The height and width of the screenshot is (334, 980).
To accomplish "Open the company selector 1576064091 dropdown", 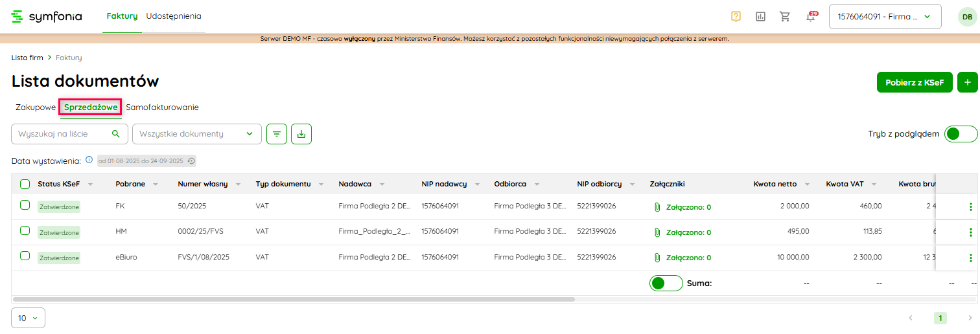I will [x=885, y=17].
